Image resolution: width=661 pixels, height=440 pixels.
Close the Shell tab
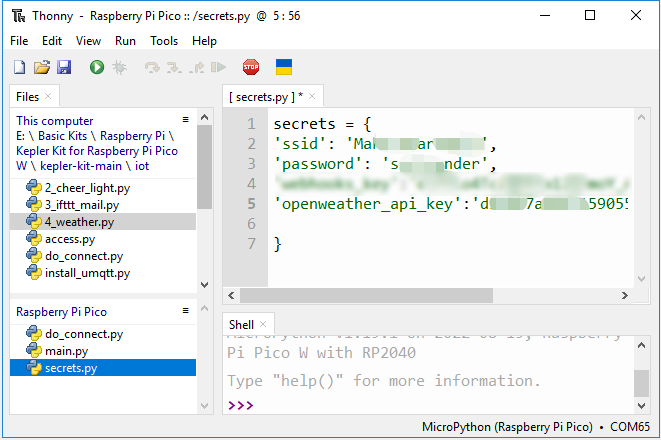tap(263, 324)
